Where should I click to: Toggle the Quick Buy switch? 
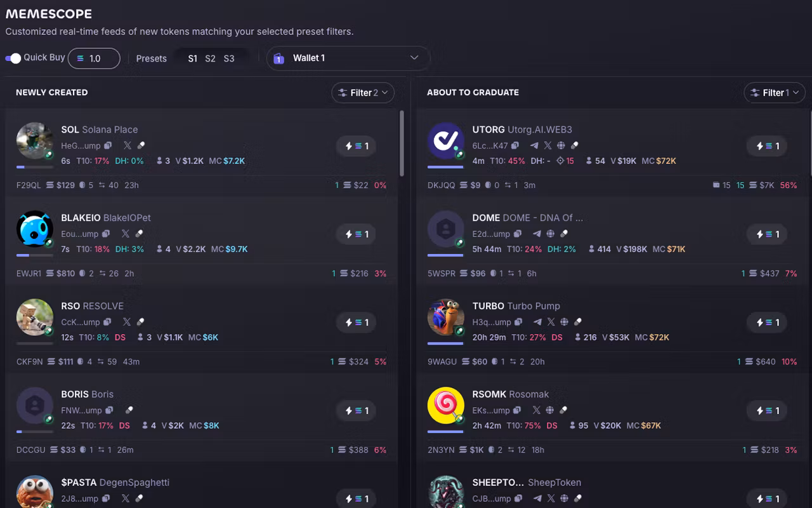click(13, 58)
